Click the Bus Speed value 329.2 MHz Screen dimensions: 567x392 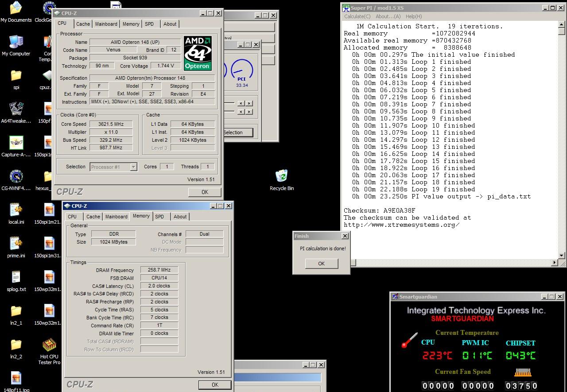[x=111, y=140]
